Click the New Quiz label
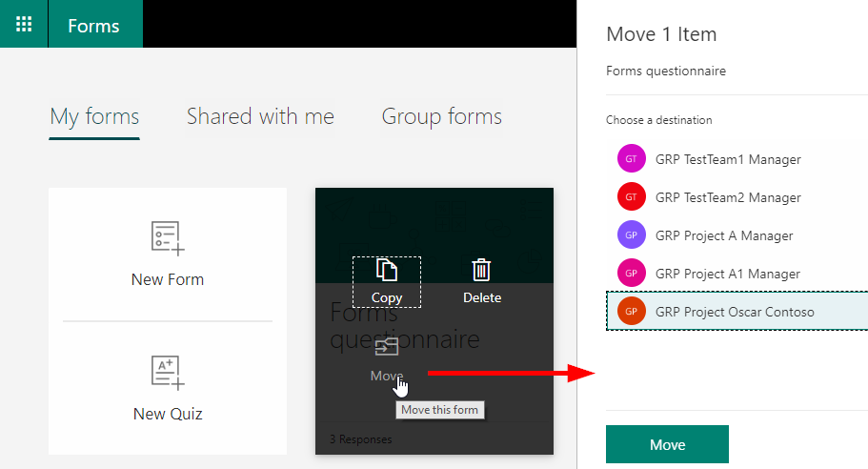Viewport: 868px width, 469px height. point(168,414)
